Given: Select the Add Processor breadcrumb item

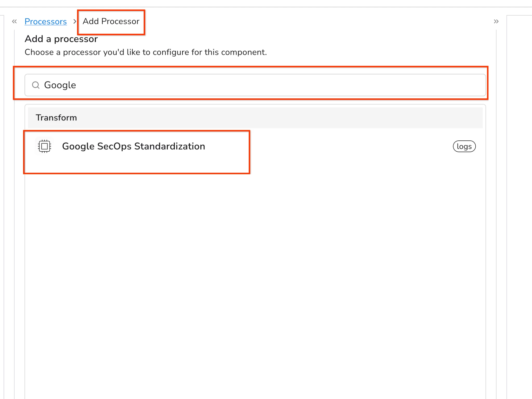Looking at the screenshot, I should coord(111,22).
